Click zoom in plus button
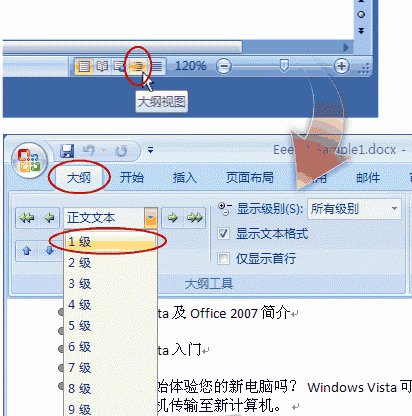 tap(341, 66)
